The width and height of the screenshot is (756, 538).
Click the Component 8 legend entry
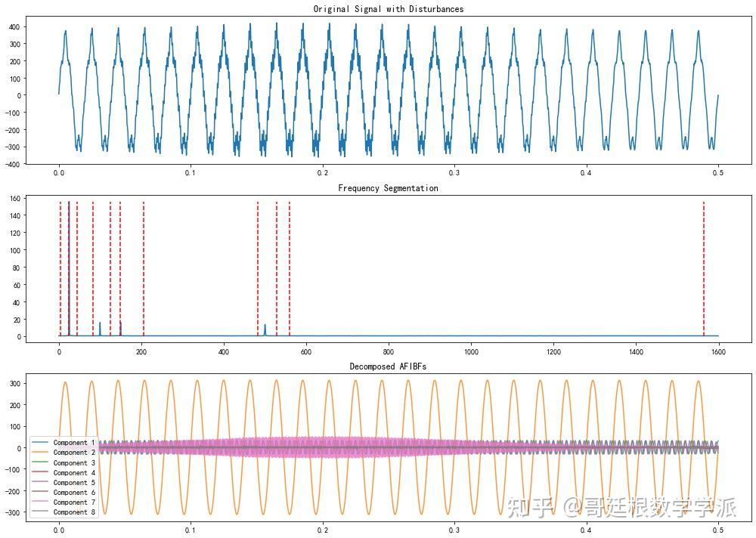point(64,512)
